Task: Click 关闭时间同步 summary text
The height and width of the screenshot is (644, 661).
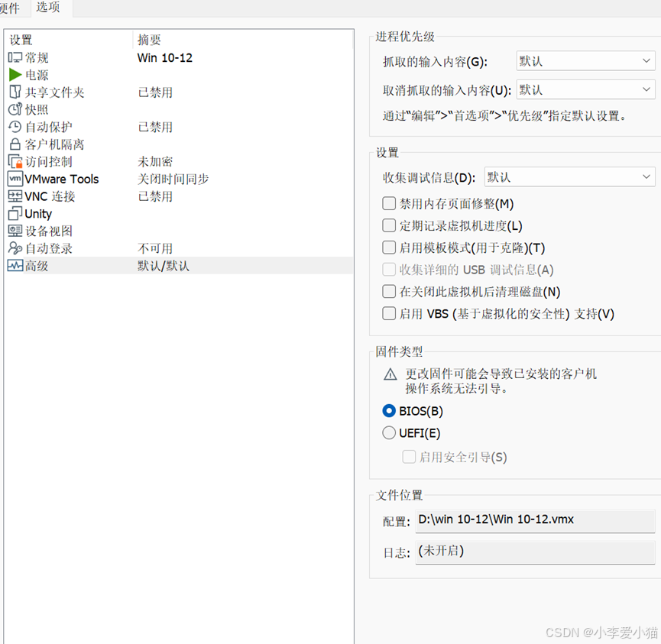Action: 173,179
